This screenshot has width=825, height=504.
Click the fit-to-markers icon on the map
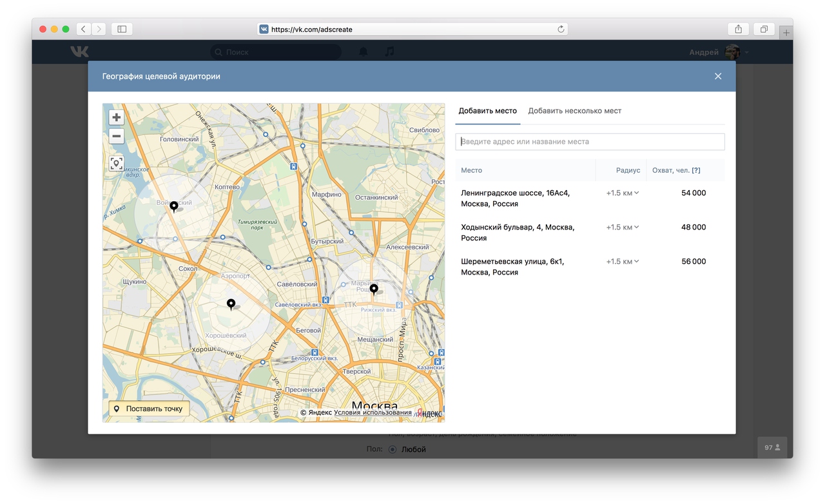point(116,163)
